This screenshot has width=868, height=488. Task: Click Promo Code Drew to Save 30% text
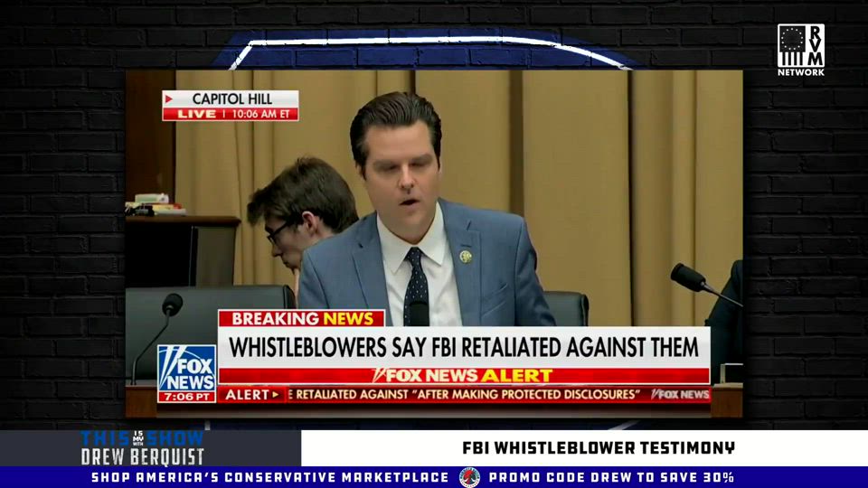click(611, 477)
